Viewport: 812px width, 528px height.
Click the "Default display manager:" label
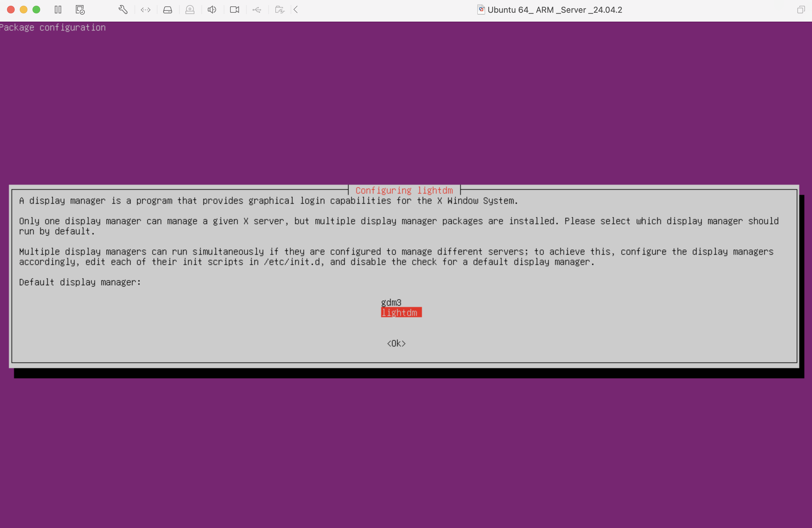[80, 282]
